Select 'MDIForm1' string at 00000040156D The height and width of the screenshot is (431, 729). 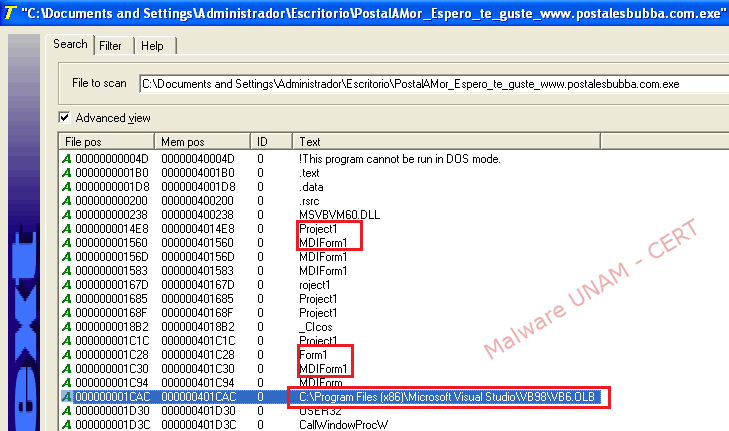(x=323, y=257)
